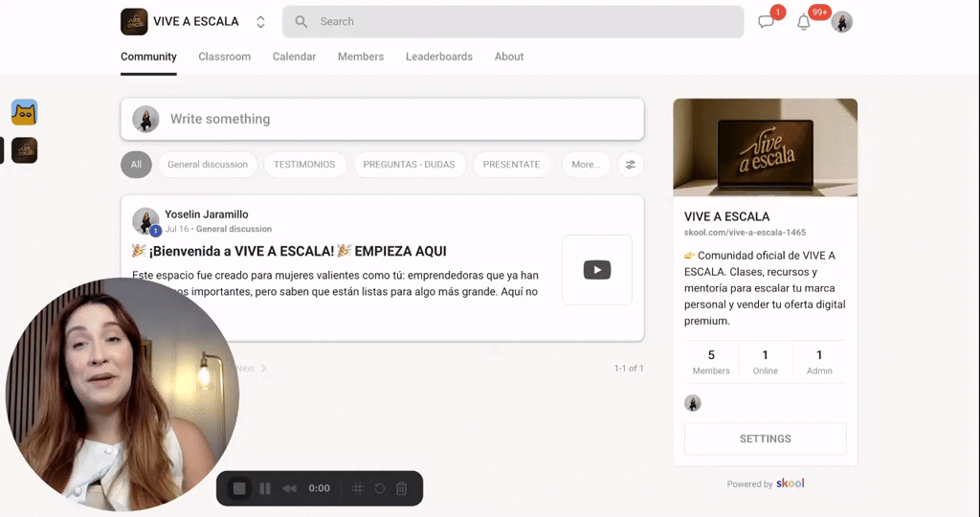Click the 1 Online count
Image resolution: width=980 pixels, height=517 pixels.
[765, 361]
